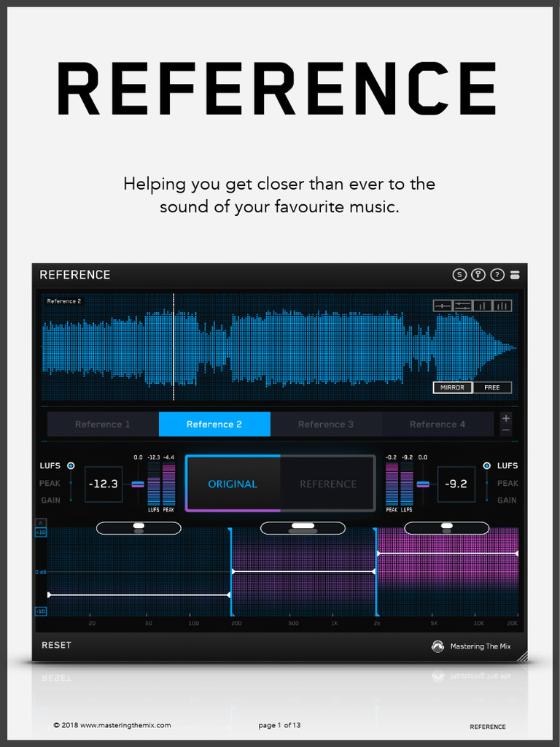The height and width of the screenshot is (747, 560).
Task: Open the hamburger menu icon in header
Action: pyautogui.click(x=515, y=275)
